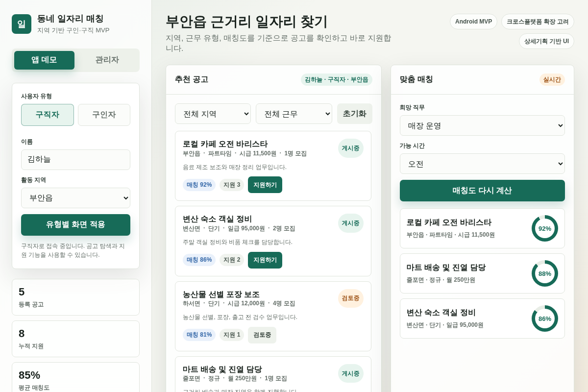The image size is (588, 392).
Task: Click the 맞춤 매칭 panel heading
Action: pos(416,79)
